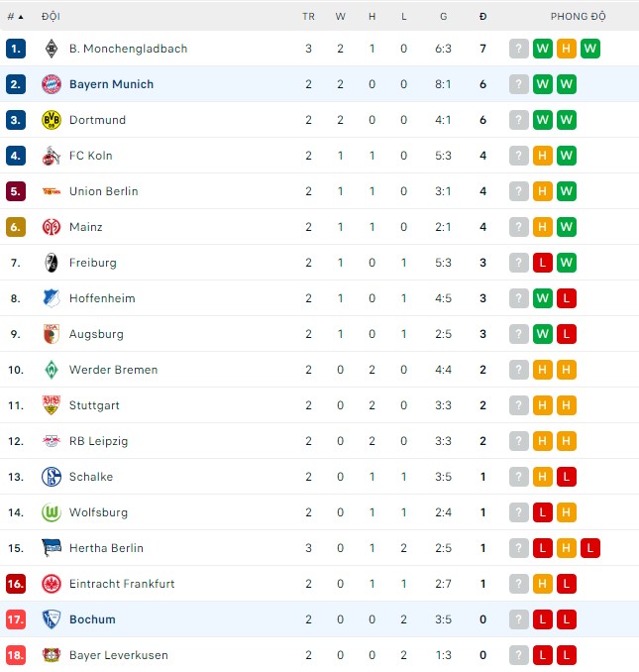Click the question mark badge for Freiburg
Viewport: 639px width, 672px height.
pos(519,263)
